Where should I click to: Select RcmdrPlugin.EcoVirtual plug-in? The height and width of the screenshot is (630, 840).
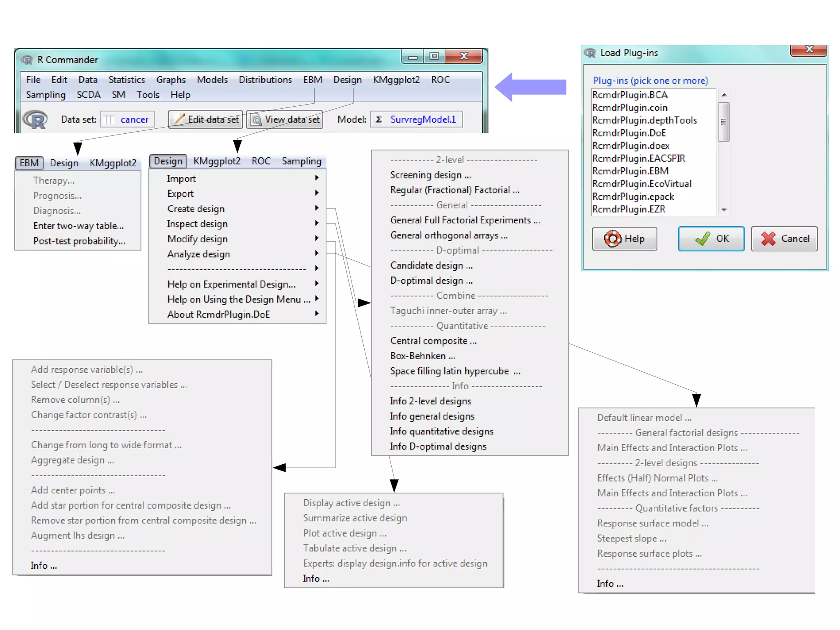(x=642, y=184)
